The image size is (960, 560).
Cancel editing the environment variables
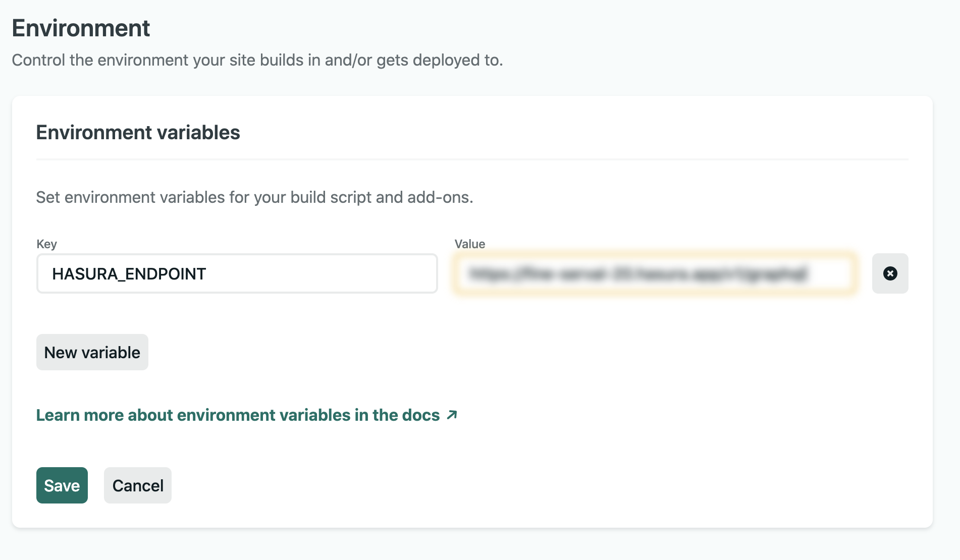point(137,485)
